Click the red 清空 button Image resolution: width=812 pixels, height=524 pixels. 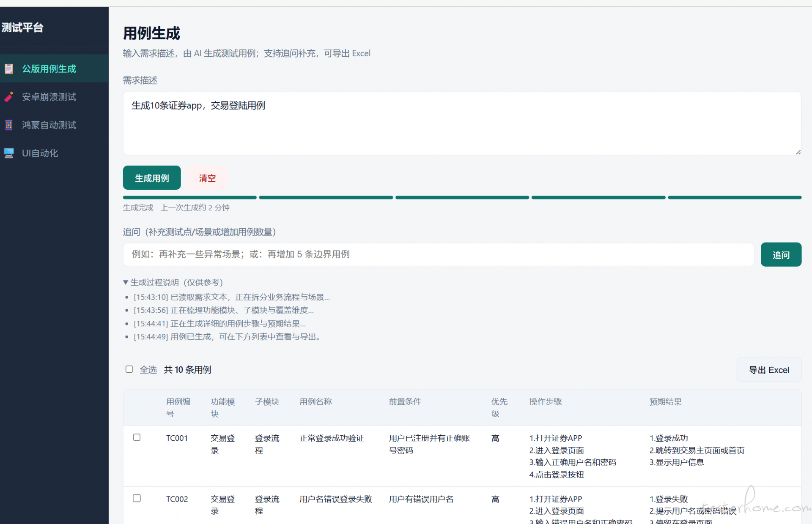pos(207,178)
